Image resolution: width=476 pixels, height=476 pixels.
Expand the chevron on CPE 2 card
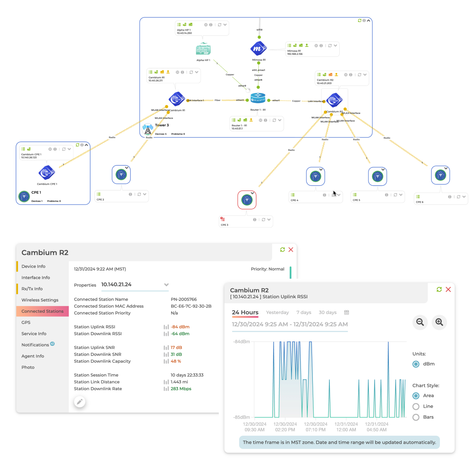point(145,194)
